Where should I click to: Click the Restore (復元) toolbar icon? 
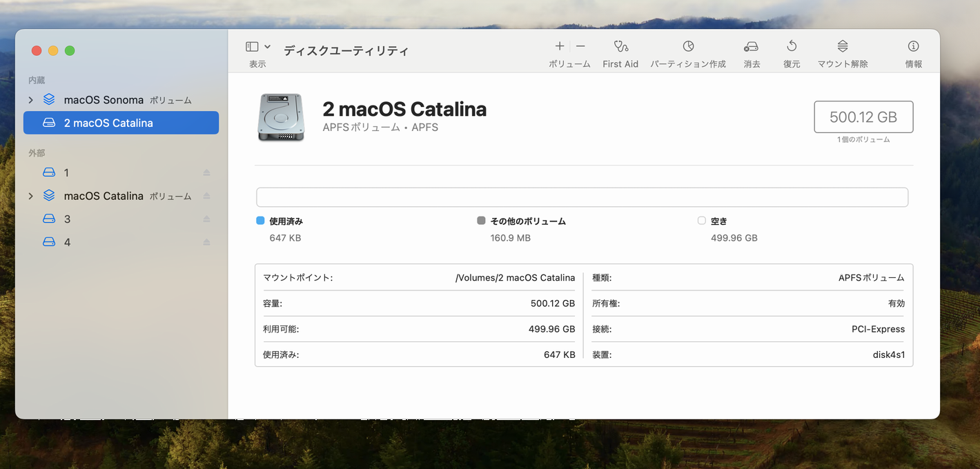tap(792, 46)
